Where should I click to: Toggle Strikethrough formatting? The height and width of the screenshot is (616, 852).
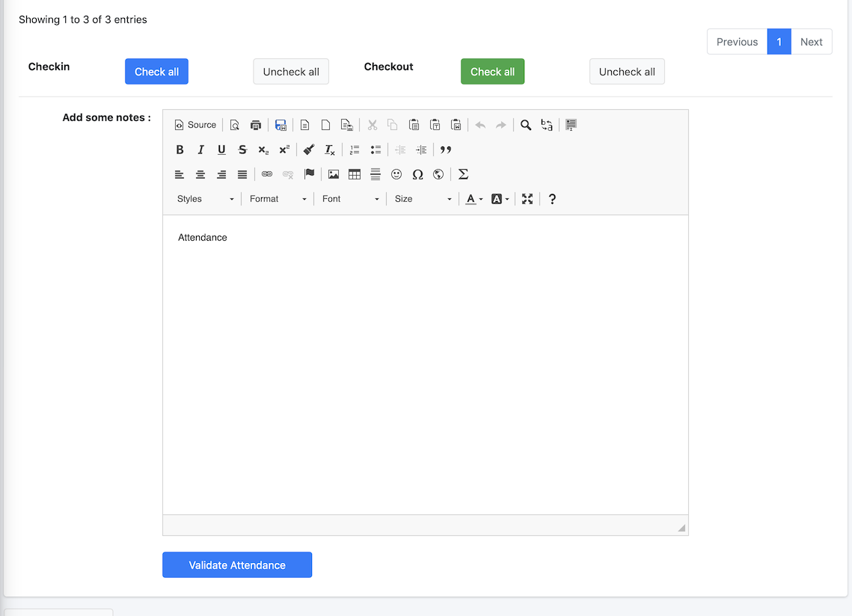point(242,150)
